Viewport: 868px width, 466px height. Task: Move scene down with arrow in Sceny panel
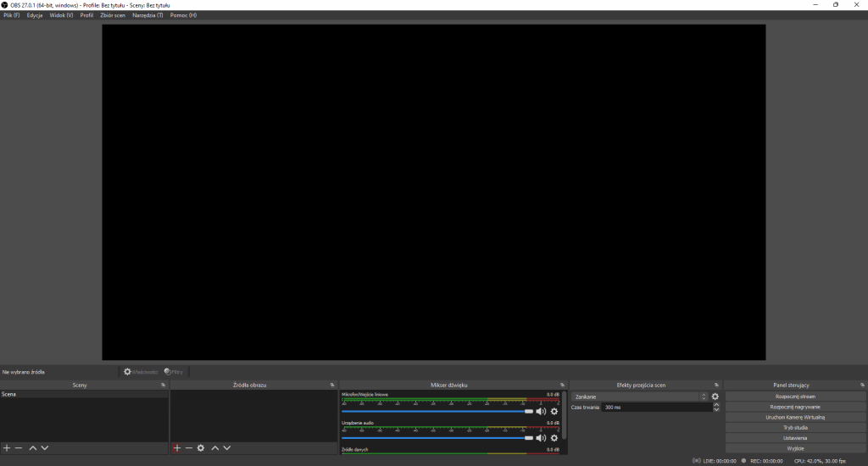click(x=45, y=447)
